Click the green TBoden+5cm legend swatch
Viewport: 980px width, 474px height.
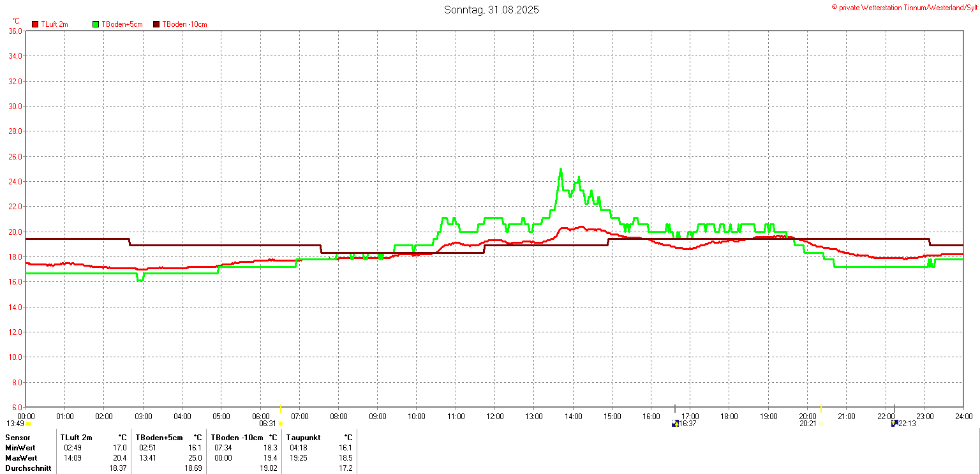click(96, 24)
